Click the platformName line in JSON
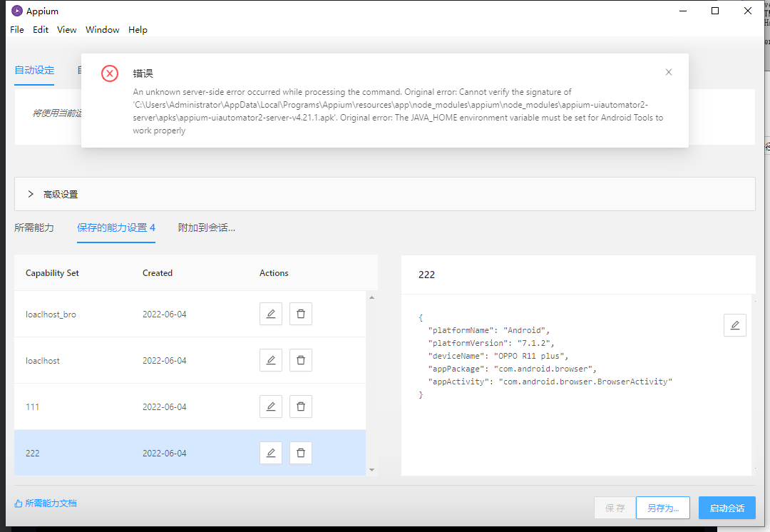 coord(489,330)
